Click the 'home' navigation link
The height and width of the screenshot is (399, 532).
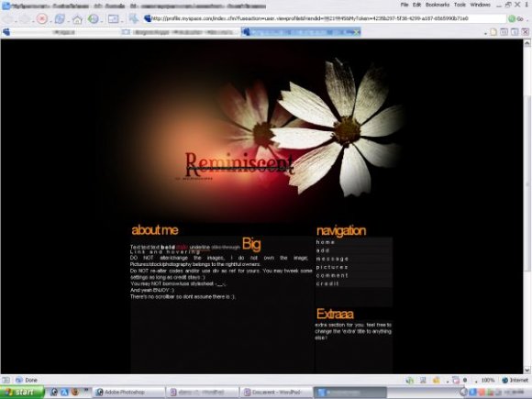tap(325, 242)
